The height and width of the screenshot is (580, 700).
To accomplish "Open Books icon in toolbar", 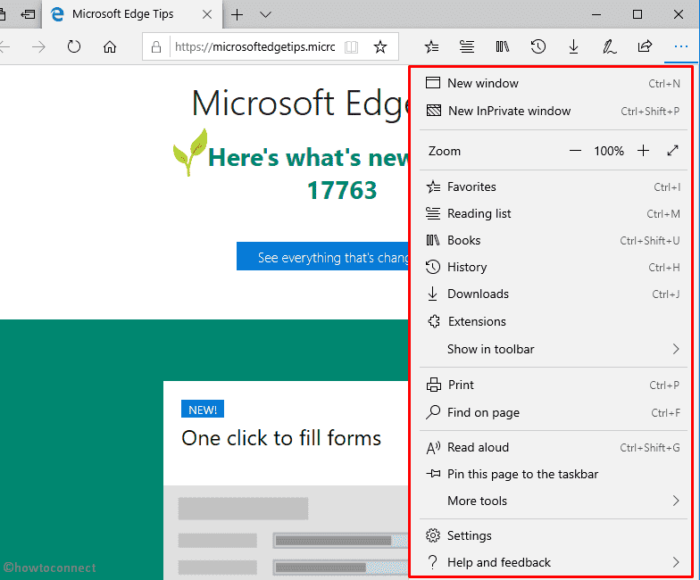I will click(502, 46).
